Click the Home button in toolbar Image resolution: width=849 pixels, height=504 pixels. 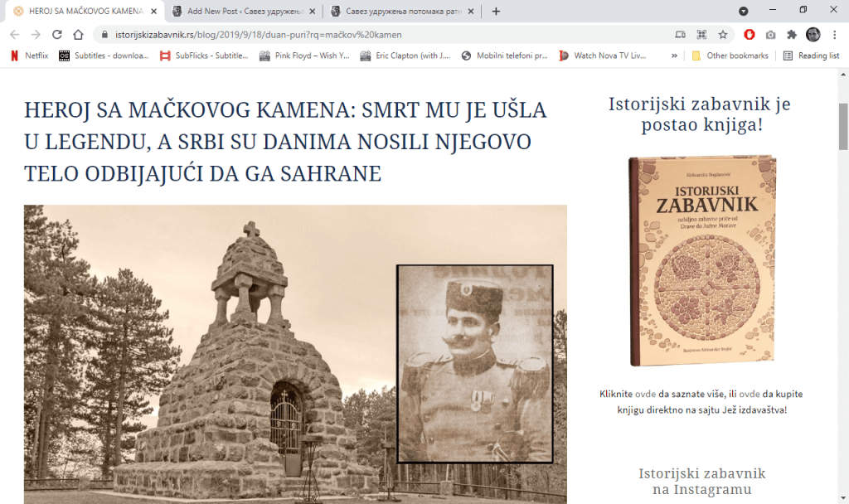(78, 35)
